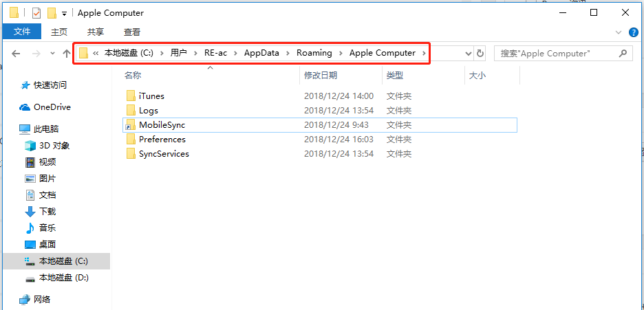Click the iTunes date 2018/12/24 14:00
Image resolution: width=644 pixels, height=310 pixels.
point(339,96)
